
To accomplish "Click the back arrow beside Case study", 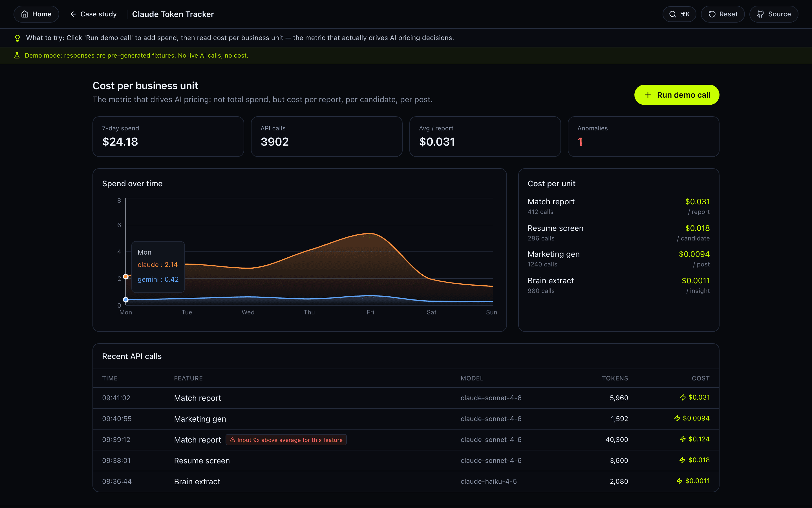I will (x=73, y=14).
